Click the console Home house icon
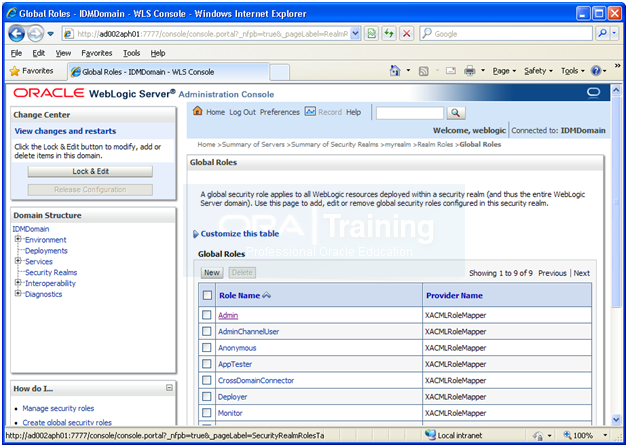Screen dimensions: 628x447 [x=197, y=111]
